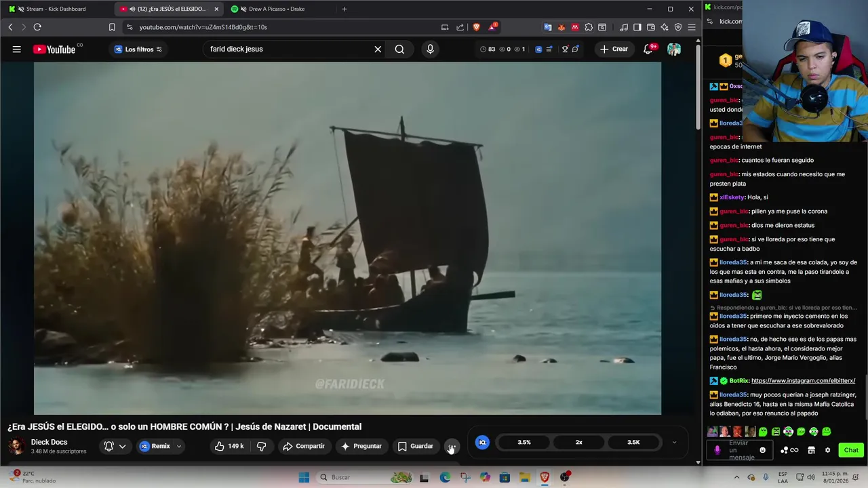Image resolution: width=868 pixels, height=488 pixels.
Task: Click the browser address bar URL
Action: pyautogui.click(x=203, y=27)
